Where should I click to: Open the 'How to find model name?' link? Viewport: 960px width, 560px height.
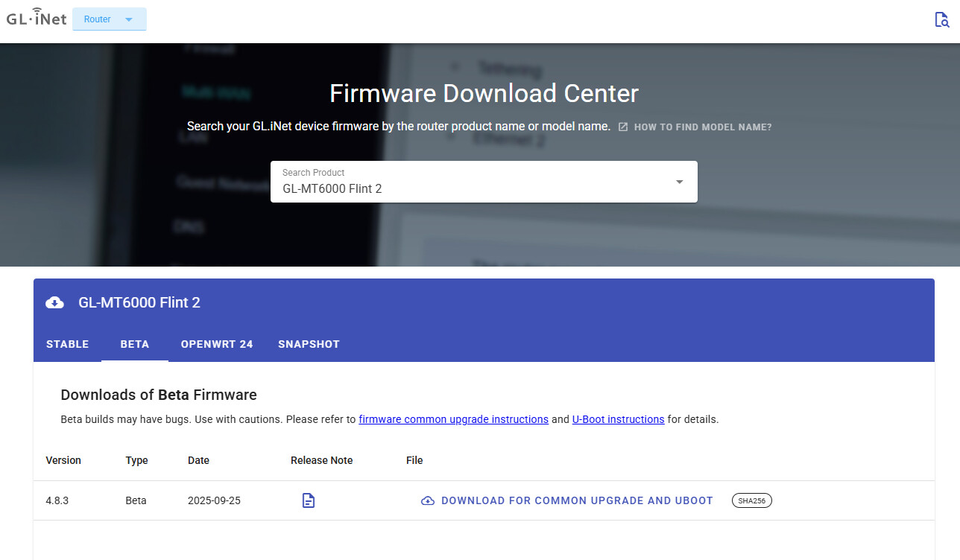tap(695, 127)
